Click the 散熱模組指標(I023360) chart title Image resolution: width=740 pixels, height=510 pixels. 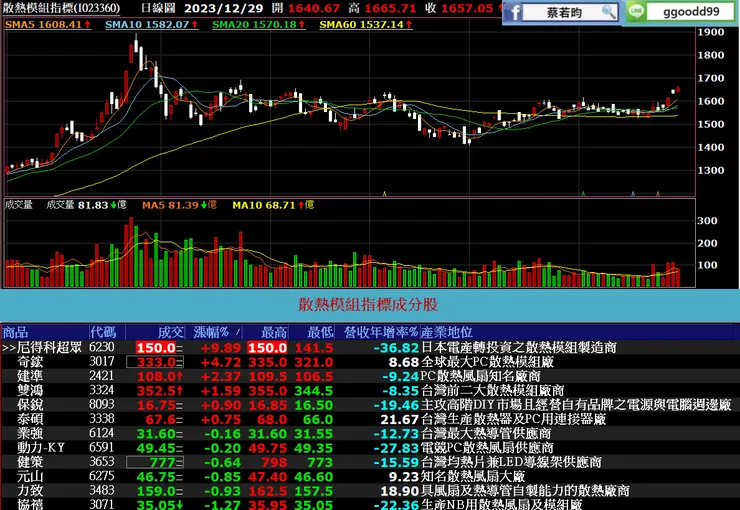pyautogui.click(x=61, y=8)
